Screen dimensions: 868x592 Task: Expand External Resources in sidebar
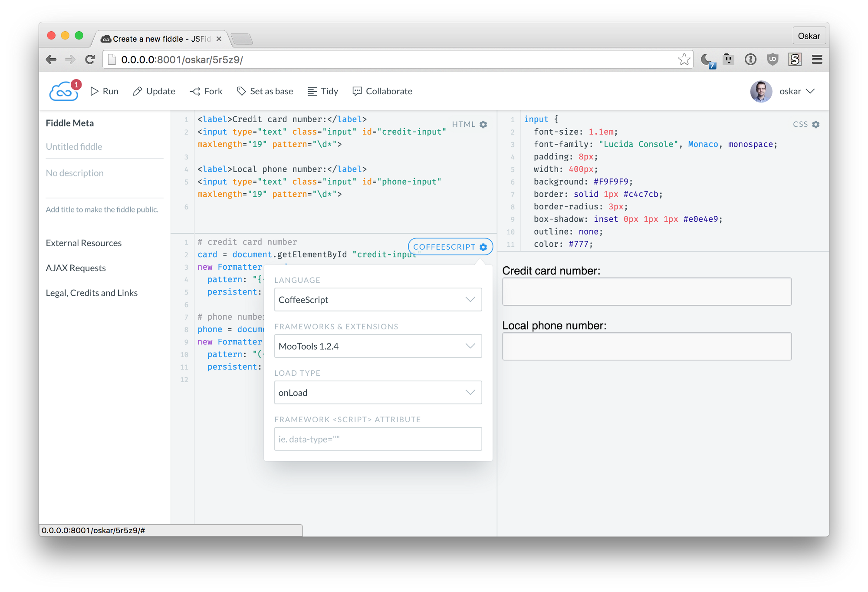(x=84, y=243)
